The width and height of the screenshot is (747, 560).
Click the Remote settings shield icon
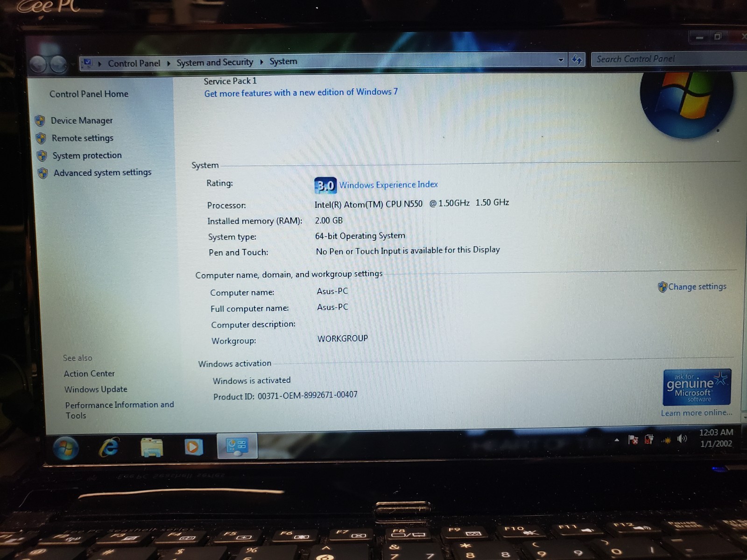[x=41, y=138]
